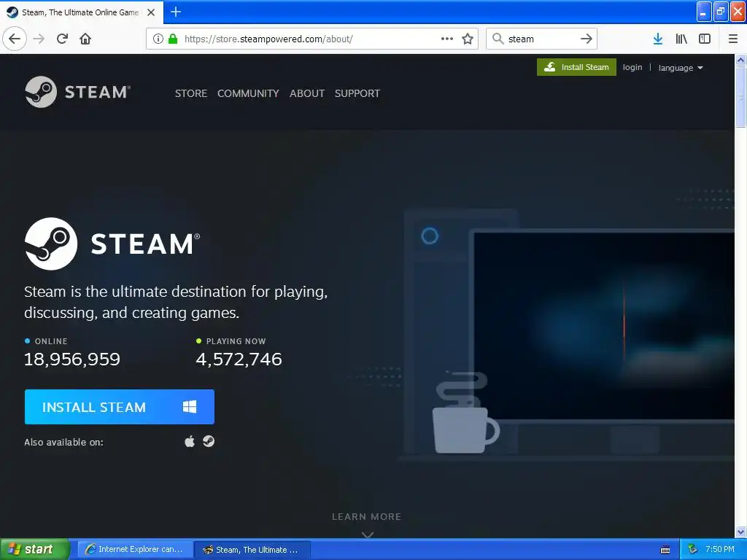Reload the page with refresh icon
Screen dimensions: 747x560
tap(62, 39)
